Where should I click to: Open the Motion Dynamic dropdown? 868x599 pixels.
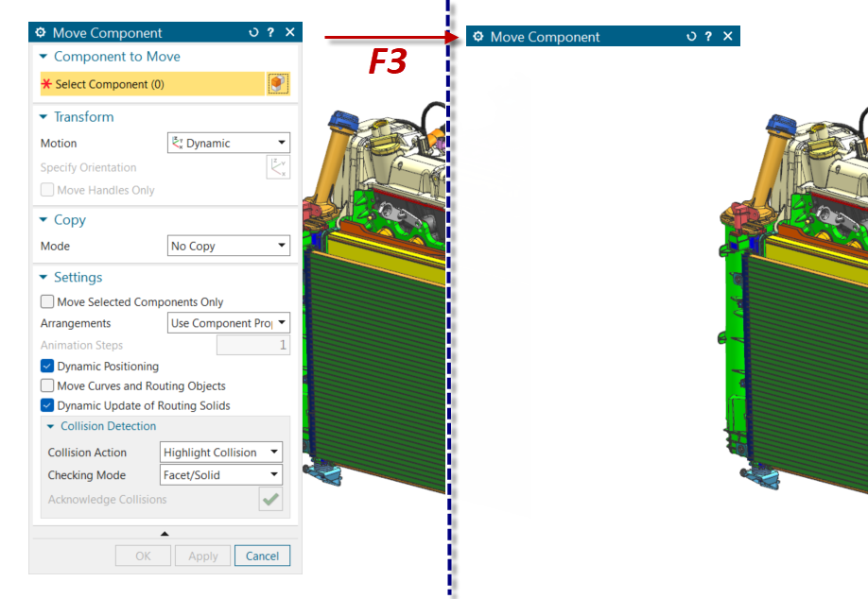[x=229, y=143]
